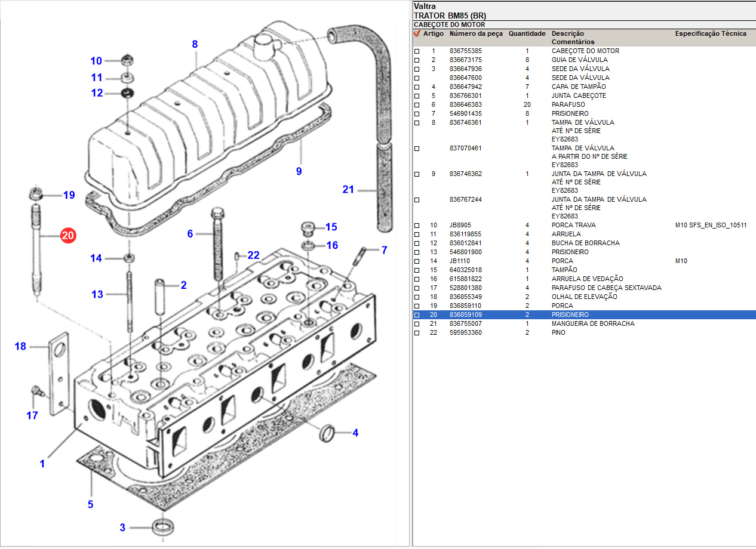The image size is (756, 549).
Task: Toggle checkbox for MANGUEIRA DE BORRACHA row
Action: (417, 324)
